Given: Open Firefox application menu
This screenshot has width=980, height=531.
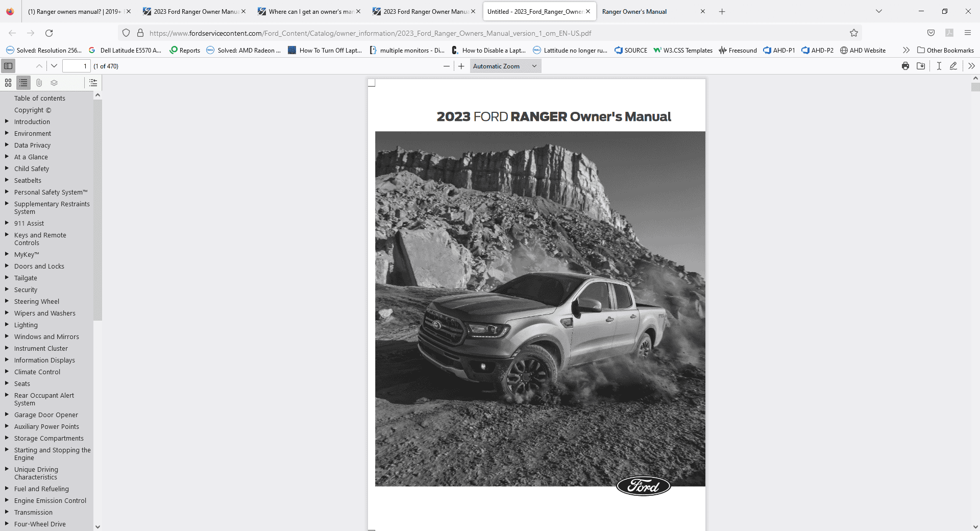Looking at the screenshot, I should tap(968, 33).
